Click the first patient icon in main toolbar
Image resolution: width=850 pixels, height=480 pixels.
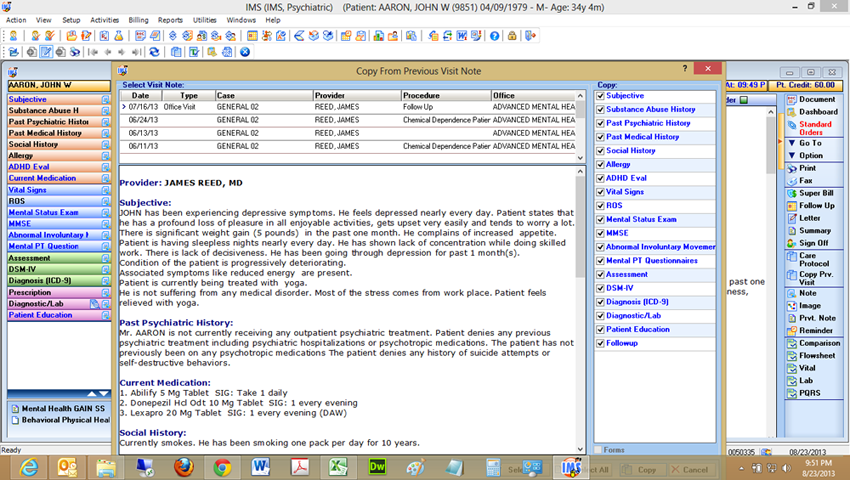tap(14, 36)
